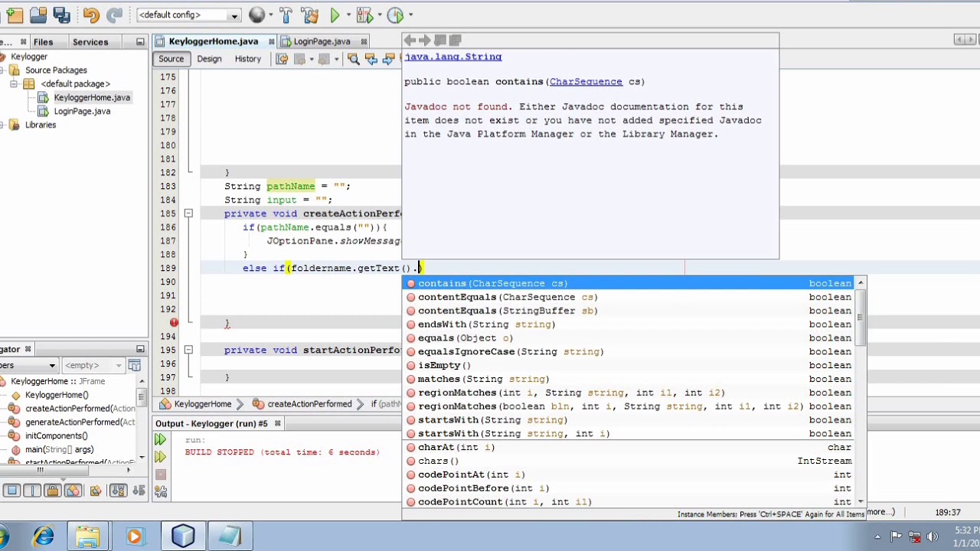Image resolution: width=980 pixels, height=551 pixels.
Task: Click Javadoc popup back arrow
Action: click(410, 40)
